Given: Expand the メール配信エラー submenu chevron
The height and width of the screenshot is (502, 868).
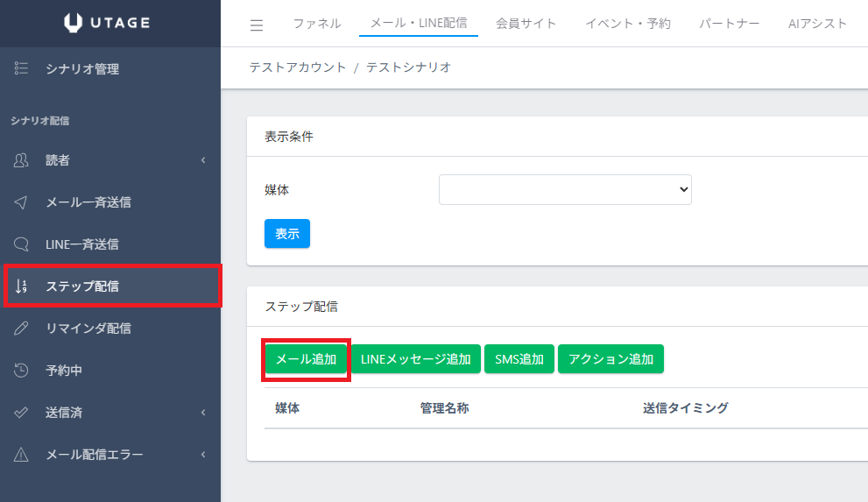Looking at the screenshot, I should click(x=203, y=455).
